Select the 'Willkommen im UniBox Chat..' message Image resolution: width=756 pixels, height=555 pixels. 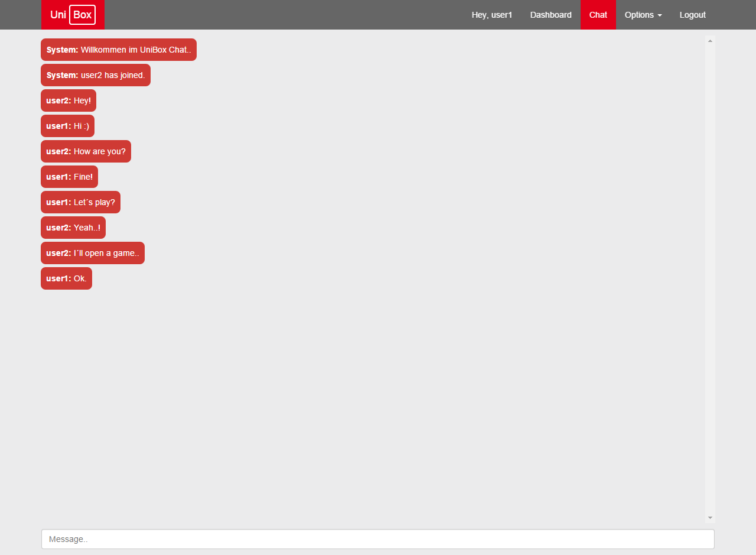coord(119,50)
